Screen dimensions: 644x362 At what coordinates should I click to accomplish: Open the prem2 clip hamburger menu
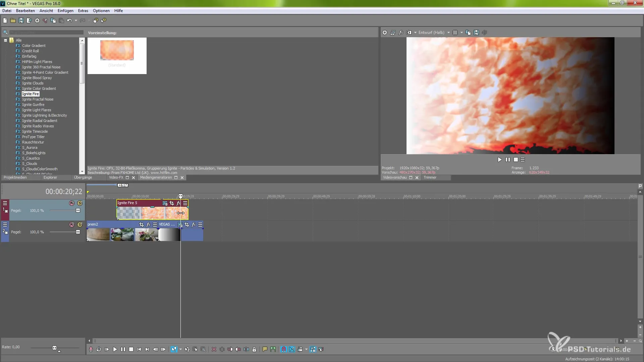tap(155, 225)
